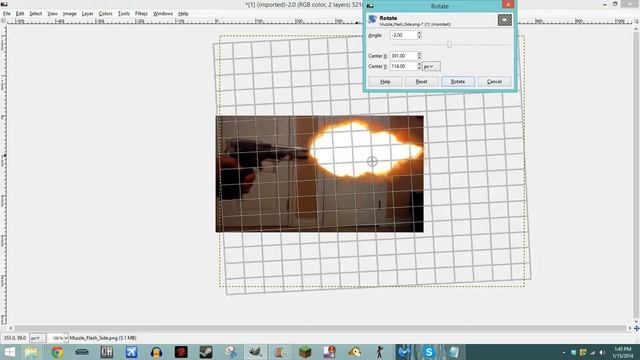Viewport: 640px width, 360px height.
Task: Click the image menu button at ruler corner
Action: [x=3, y=21]
